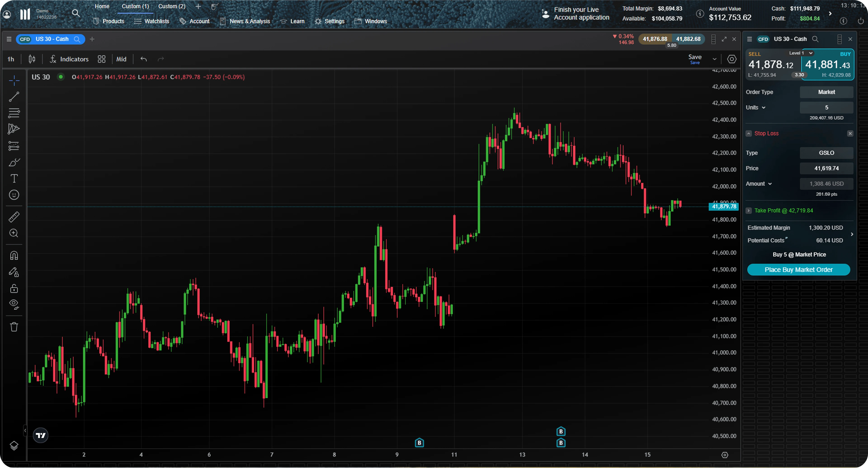Screen dimensions: 868x468
Task: Delete drawings with trash icon
Action: click(14, 326)
